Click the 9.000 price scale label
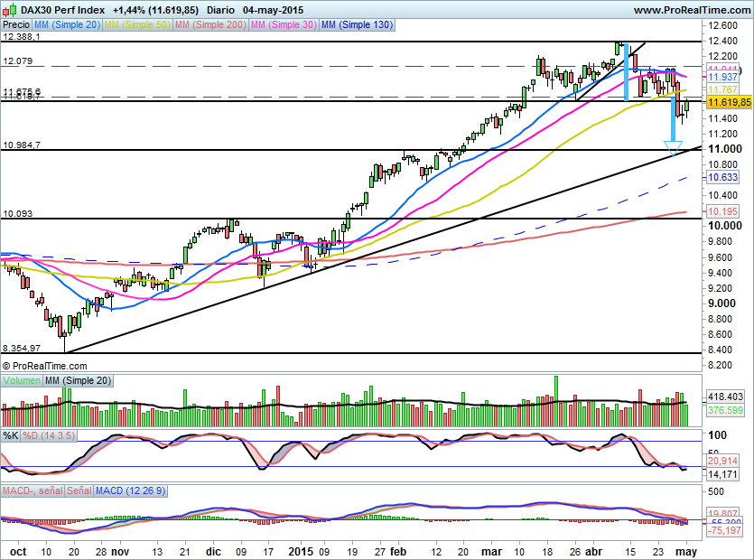 pyautogui.click(x=722, y=303)
